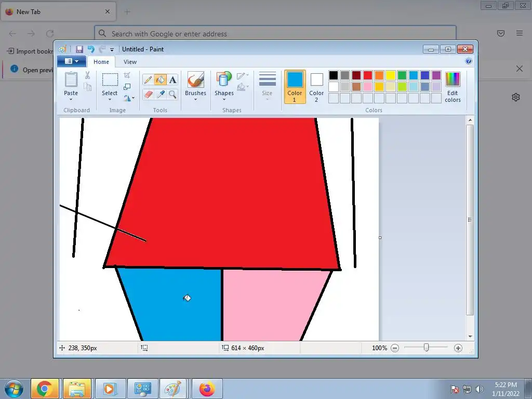Viewport: 532px width, 399px height.
Task: Click Import bookmarks in Firefox
Action: 30,51
